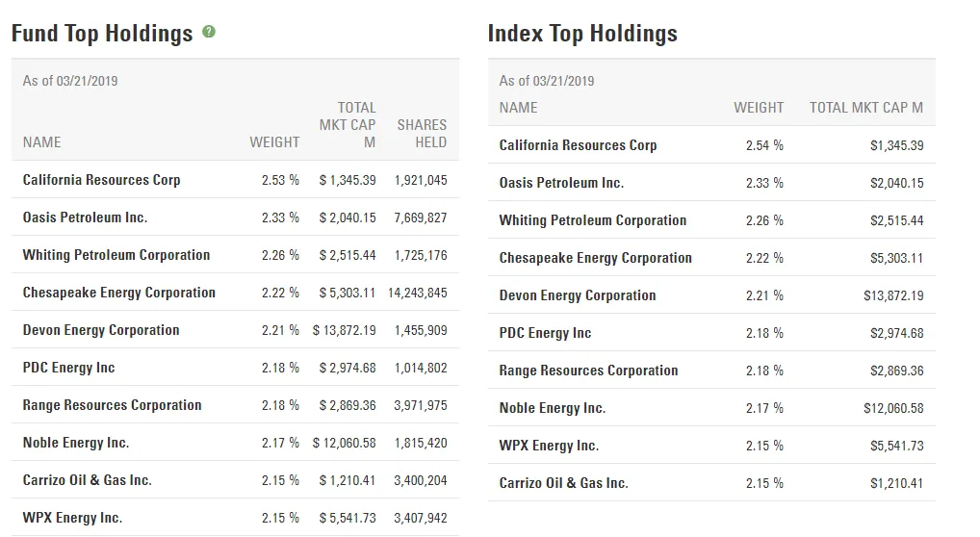Click the Index Top Holdings heading
This screenshot has height=537, width=980.
tap(582, 34)
